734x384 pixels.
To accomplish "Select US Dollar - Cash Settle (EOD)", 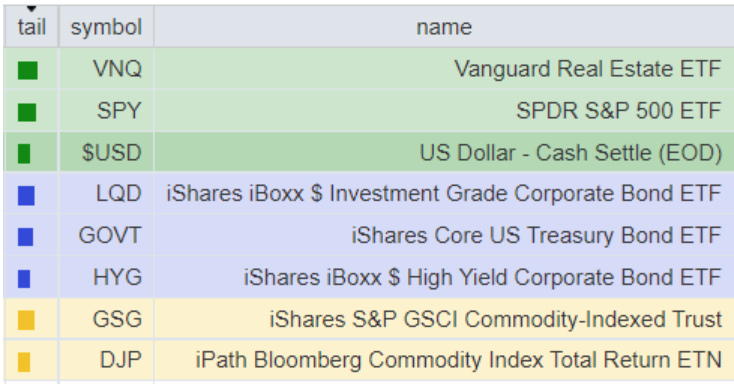I will [x=571, y=153].
